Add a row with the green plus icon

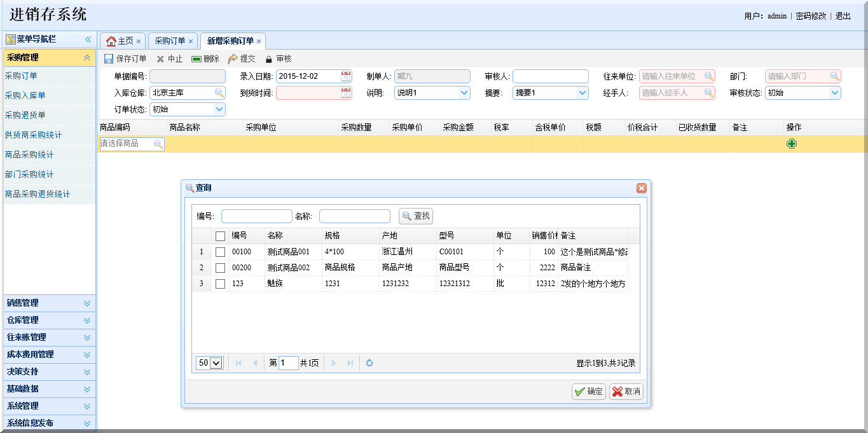(x=792, y=144)
